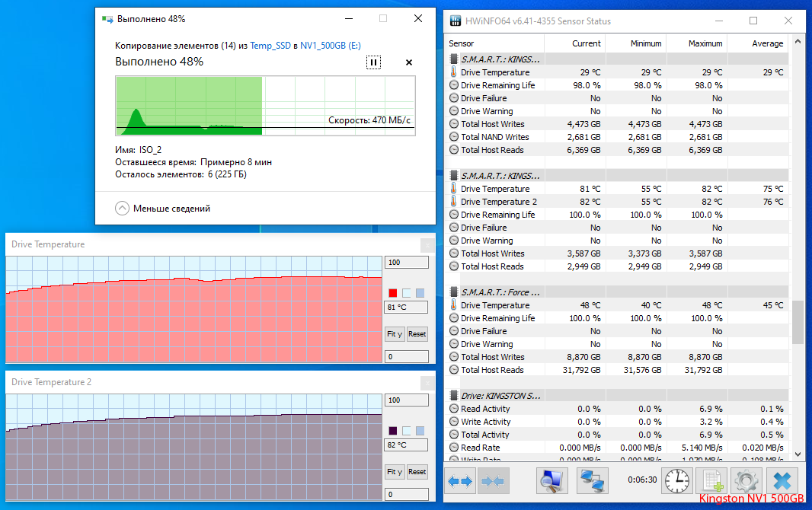Minimize the HWiNFO64 Sensor Status window
812x510 pixels.
click(x=719, y=21)
